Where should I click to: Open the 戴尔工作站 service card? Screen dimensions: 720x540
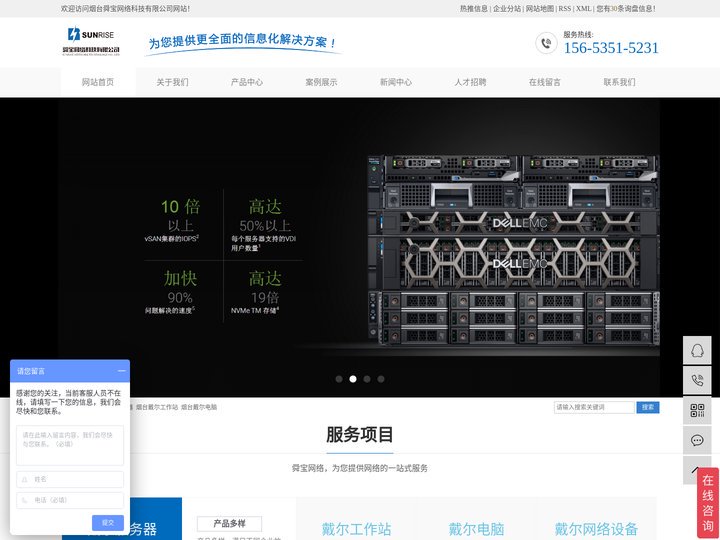tap(356, 529)
